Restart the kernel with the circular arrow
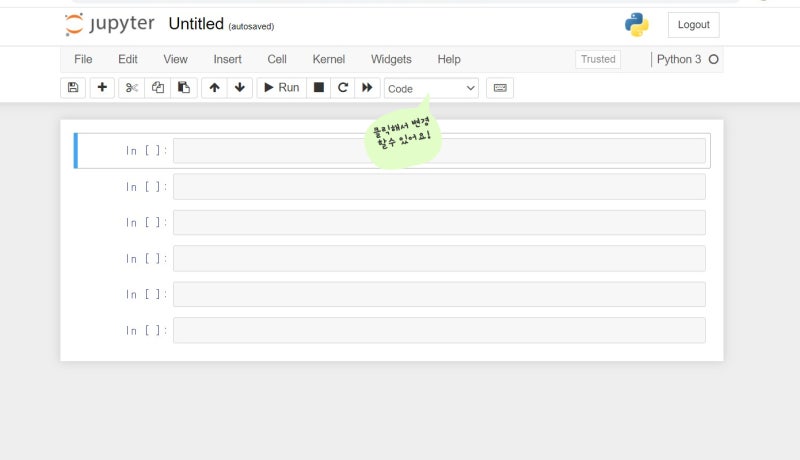This screenshot has height=460, width=800. point(343,88)
